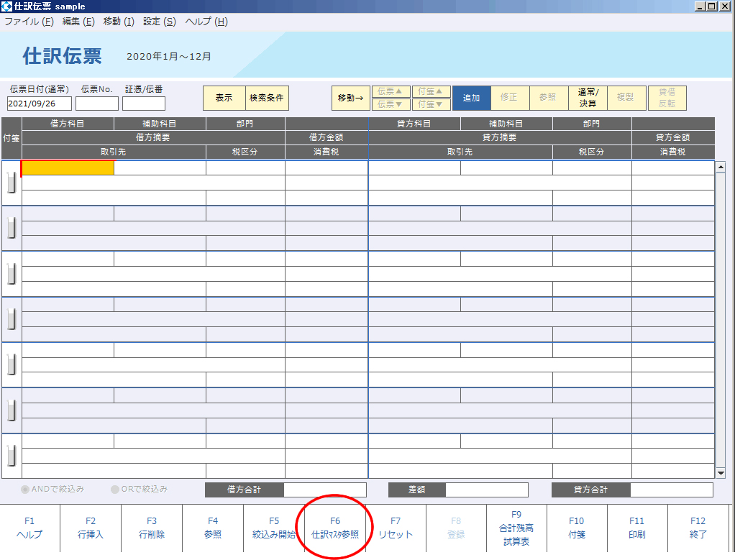This screenshot has width=735, height=560.
Task: Open the 設定 (S) menu
Action: pyautogui.click(x=160, y=22)
